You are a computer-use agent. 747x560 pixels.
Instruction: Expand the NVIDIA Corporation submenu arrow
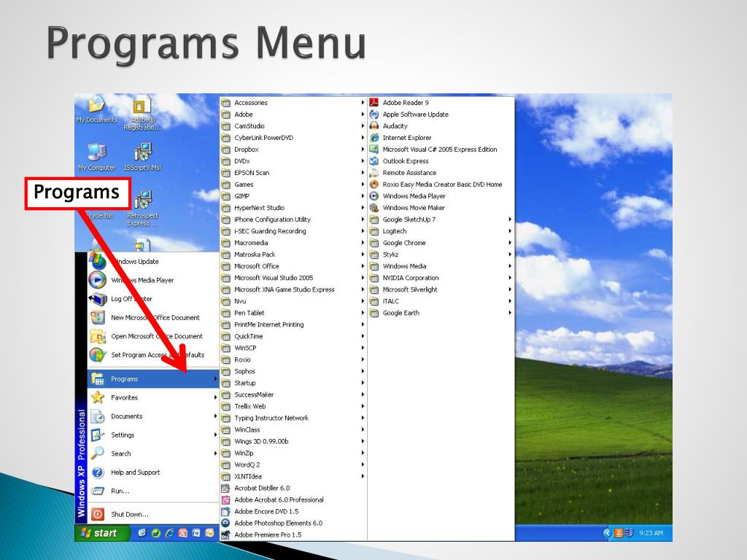pyautogui.click(x=510, y=278)
